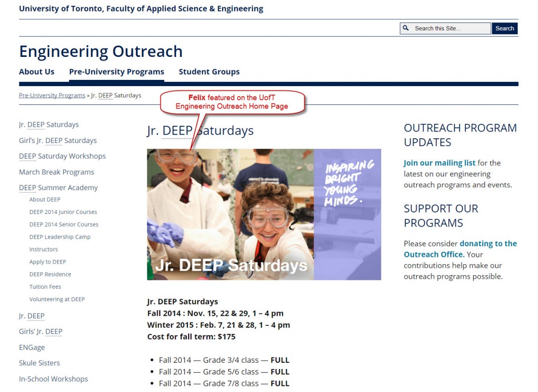Click the 'Fall 2014 : Nov. 15, 22 & 29' line
The width and height of the screenshot is (538, 392).
[216, 314]
